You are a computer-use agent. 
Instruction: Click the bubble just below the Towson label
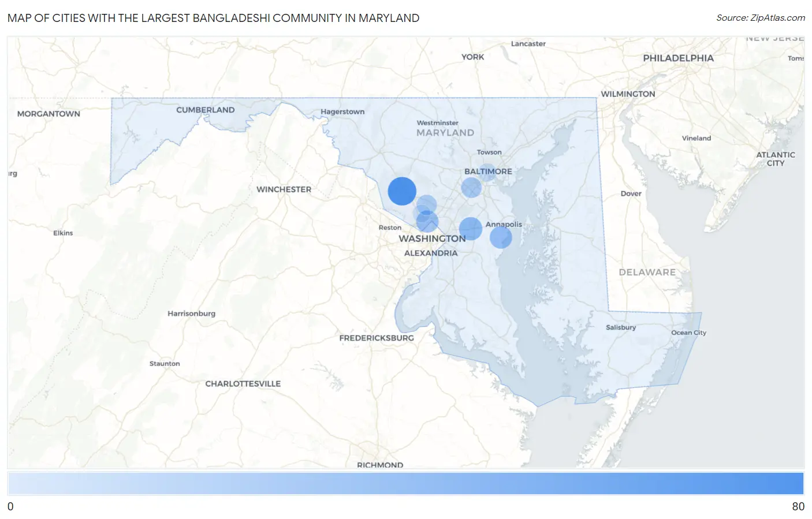487,172
